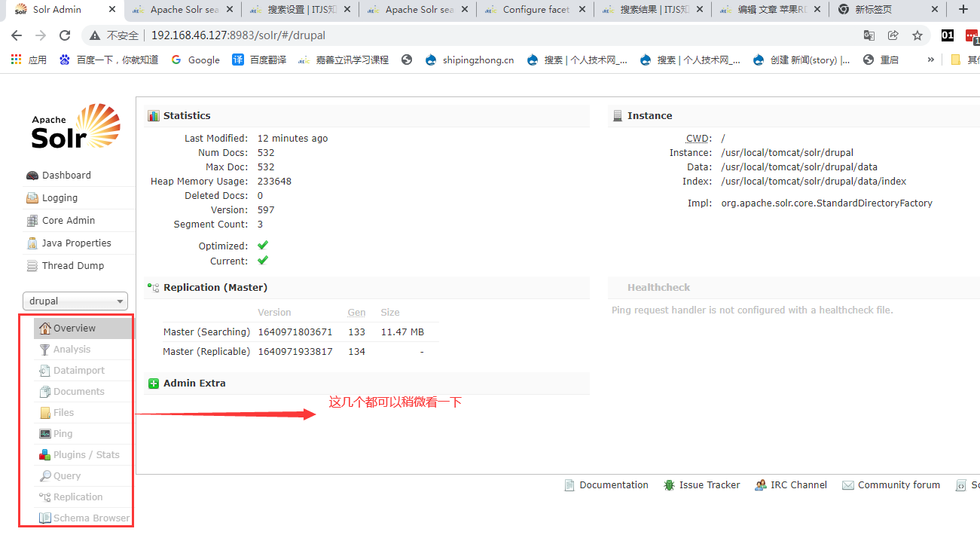Open the Dashboard icon in Solr sidebar
The width and height of the screenshot is (980, 544).
32,176
